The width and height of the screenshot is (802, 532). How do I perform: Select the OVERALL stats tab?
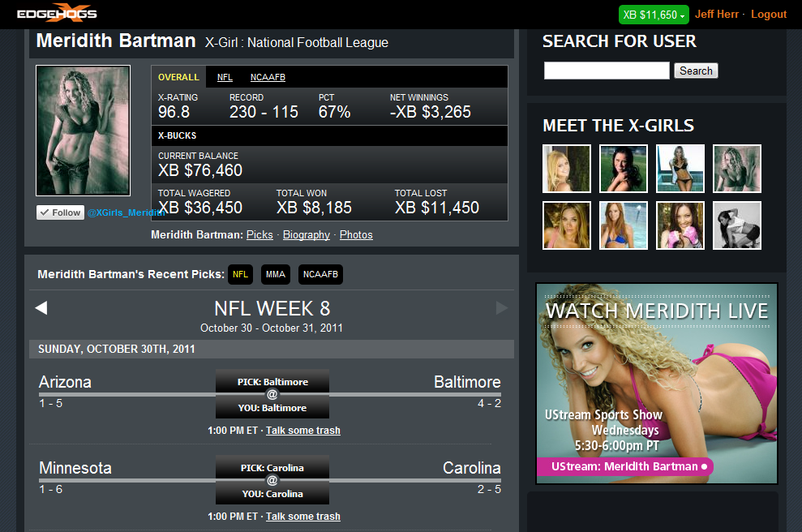coord(178,77)
